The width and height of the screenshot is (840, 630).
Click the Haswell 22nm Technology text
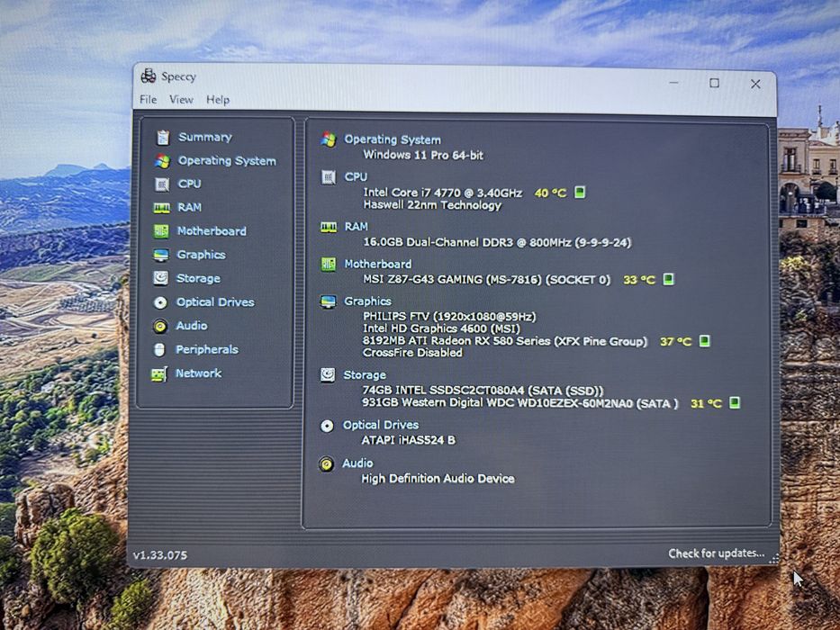[432, 205]
